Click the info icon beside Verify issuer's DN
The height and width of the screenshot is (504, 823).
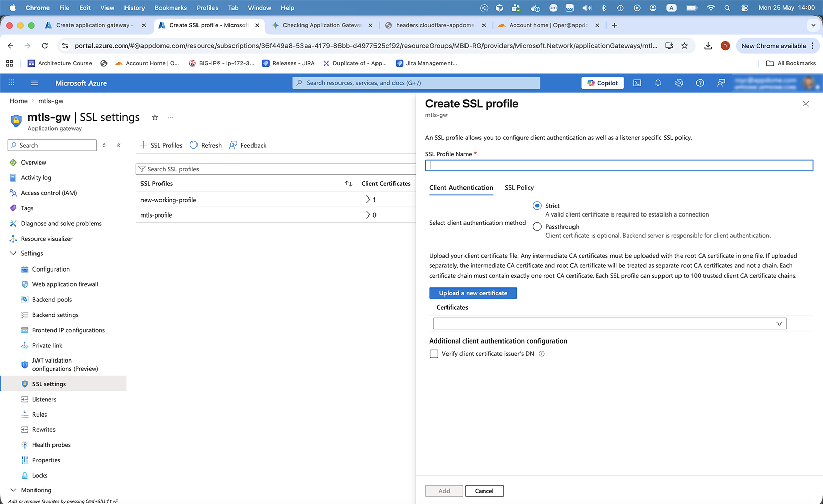tap(542, 354)
